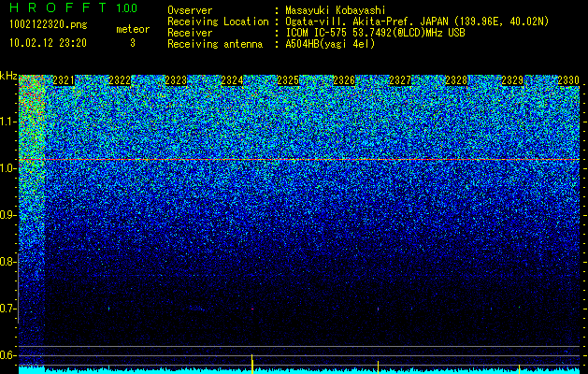Click the meteor count label

click(133, 29)
